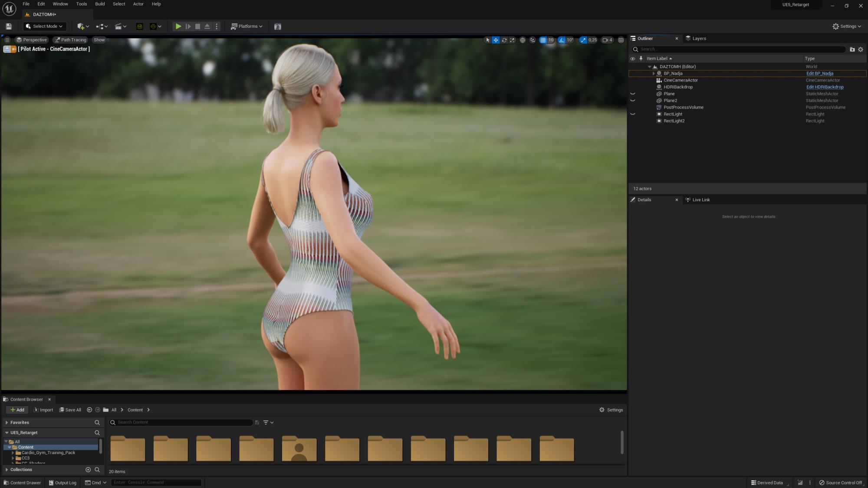
Task: Open the viewport layout grid icon
Action: (621, 40)
